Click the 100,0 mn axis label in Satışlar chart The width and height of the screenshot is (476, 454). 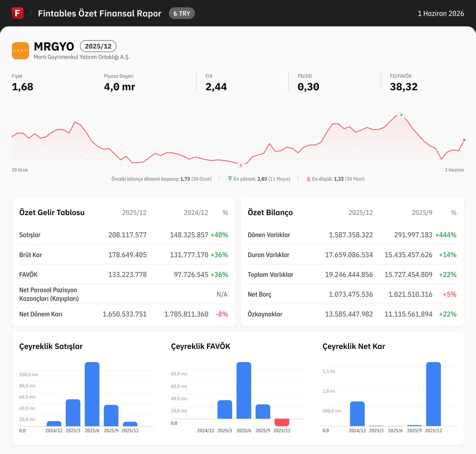tap(29, 375)
